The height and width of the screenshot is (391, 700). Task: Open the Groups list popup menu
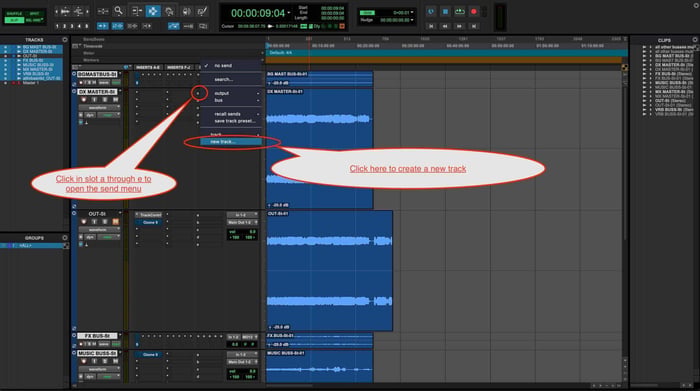coord(65,238)
